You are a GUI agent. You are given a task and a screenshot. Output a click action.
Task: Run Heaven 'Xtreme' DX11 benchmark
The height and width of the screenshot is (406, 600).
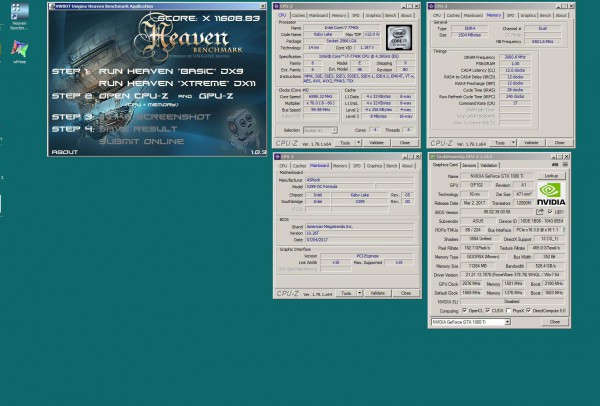tap(177, 83)
